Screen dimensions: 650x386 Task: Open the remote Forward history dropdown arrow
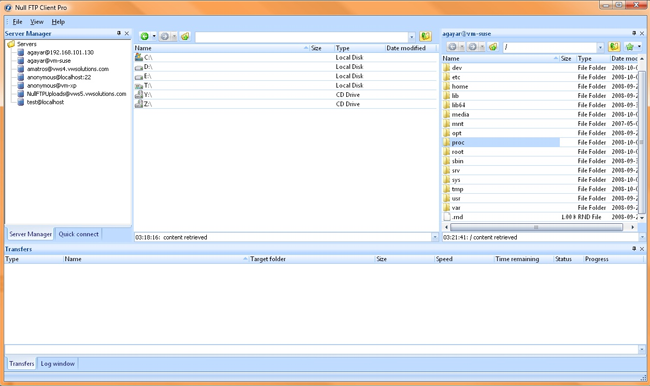[482, 47]
